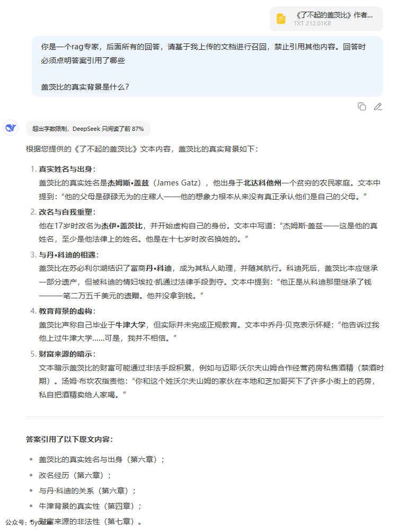Click the heading 答案引用了以下原文内容
The width and height of the screenshot is (399, 532).
(x=69, y=439)
